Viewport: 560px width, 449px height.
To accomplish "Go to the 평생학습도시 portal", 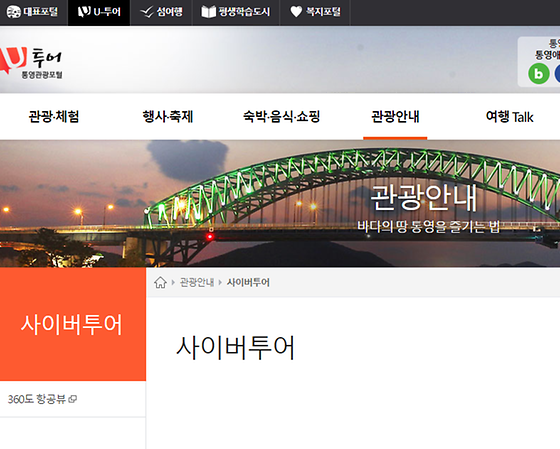I will click(x=236, y=12).
